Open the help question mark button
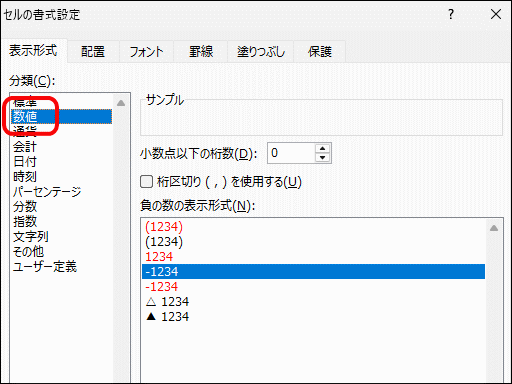 pyautogui.click(x=451, y=14)
